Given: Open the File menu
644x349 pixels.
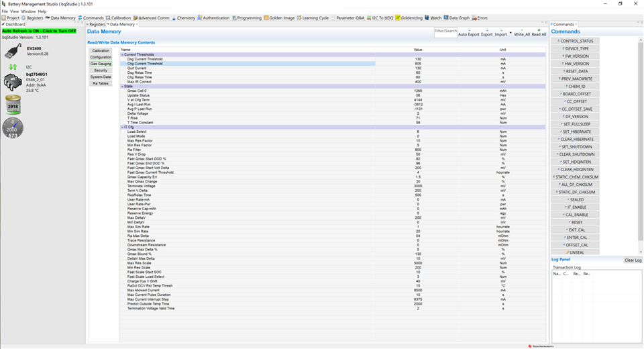Looking at the screenshot, I should 5,11.
